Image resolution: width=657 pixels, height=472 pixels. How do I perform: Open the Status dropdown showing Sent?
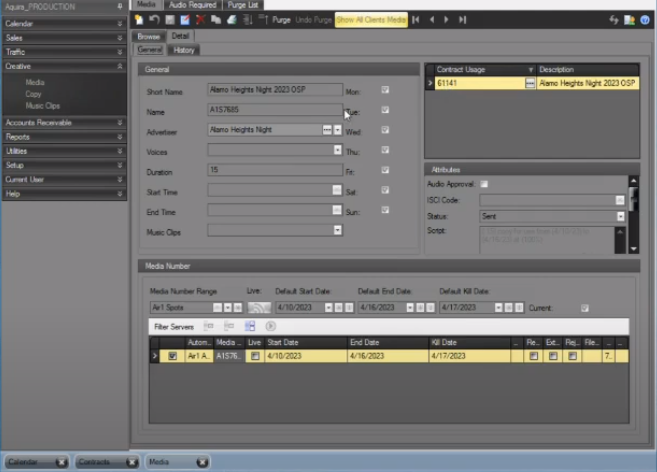coord(621,216)
